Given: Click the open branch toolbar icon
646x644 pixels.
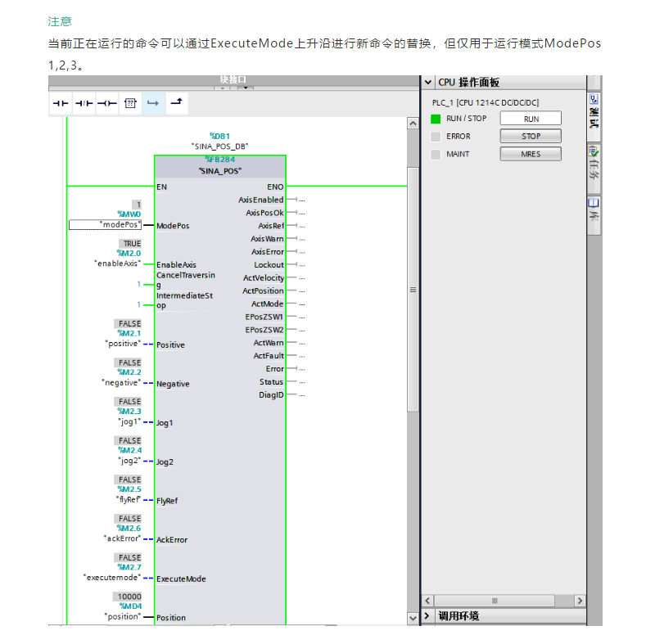Looking at the screenshot, I should pos(152,104).
